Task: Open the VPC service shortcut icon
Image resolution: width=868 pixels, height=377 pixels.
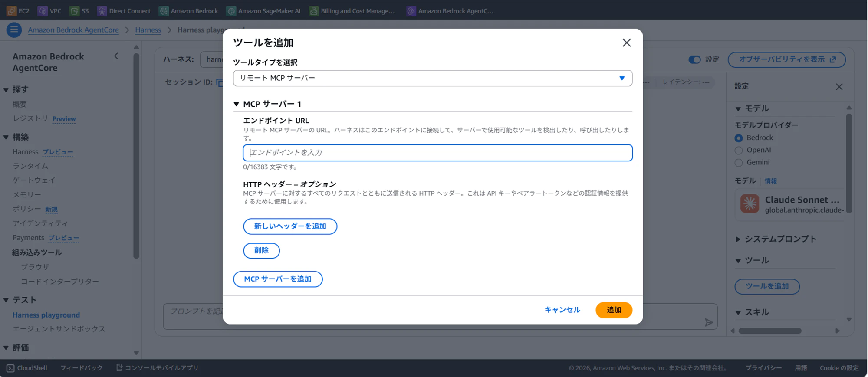Action: (x=43, y=11)
